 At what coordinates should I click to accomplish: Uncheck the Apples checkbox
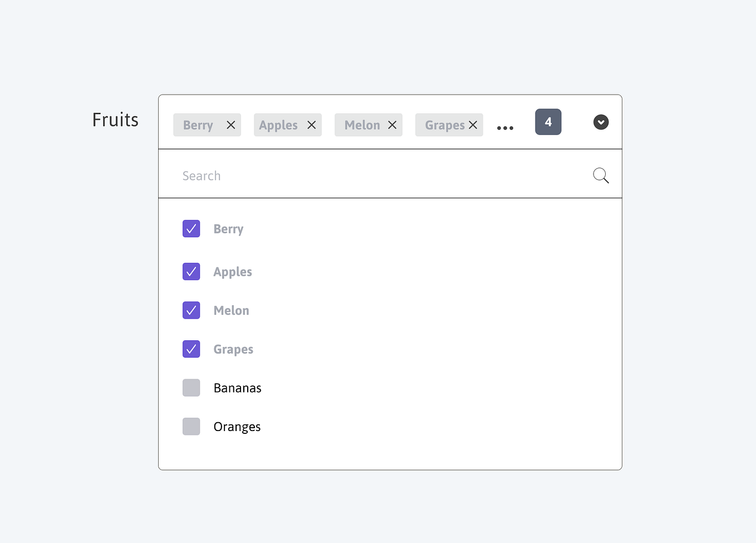[x=192, y=271]
